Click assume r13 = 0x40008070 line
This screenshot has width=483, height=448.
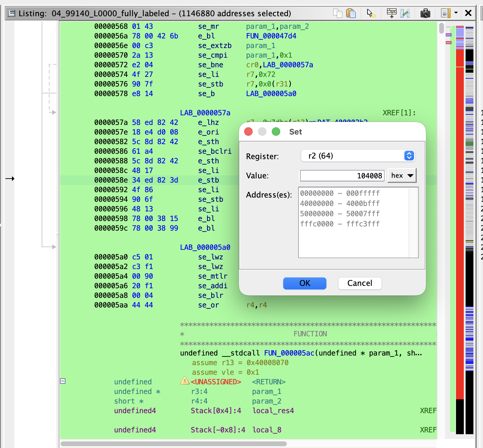240,363
